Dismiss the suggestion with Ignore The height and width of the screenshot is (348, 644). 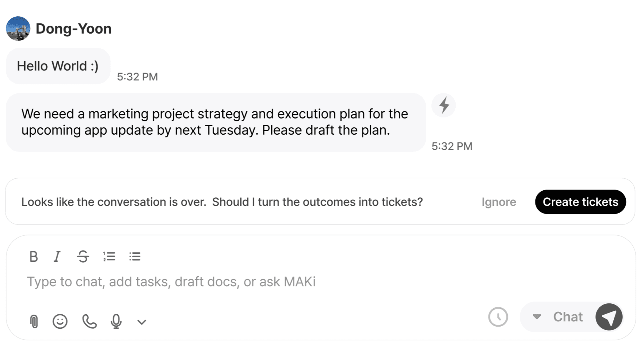click(x=499, y=202)
